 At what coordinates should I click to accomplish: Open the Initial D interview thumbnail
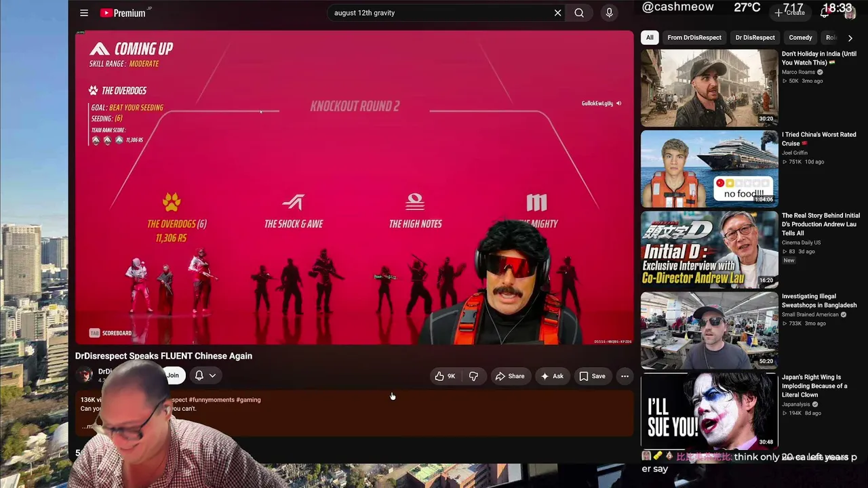pos(709,249)
